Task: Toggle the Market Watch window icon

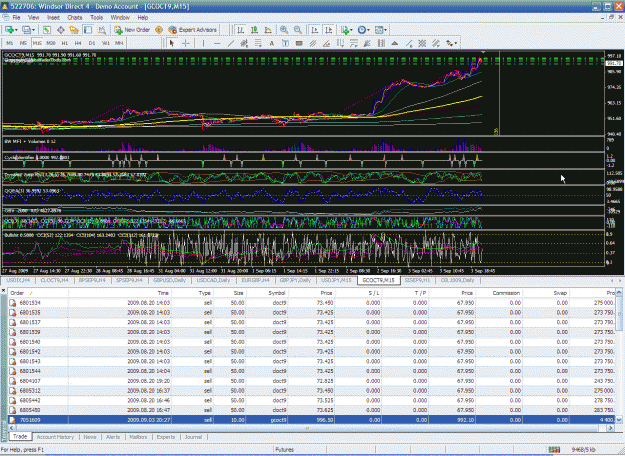Action: (x=47, y=30)
